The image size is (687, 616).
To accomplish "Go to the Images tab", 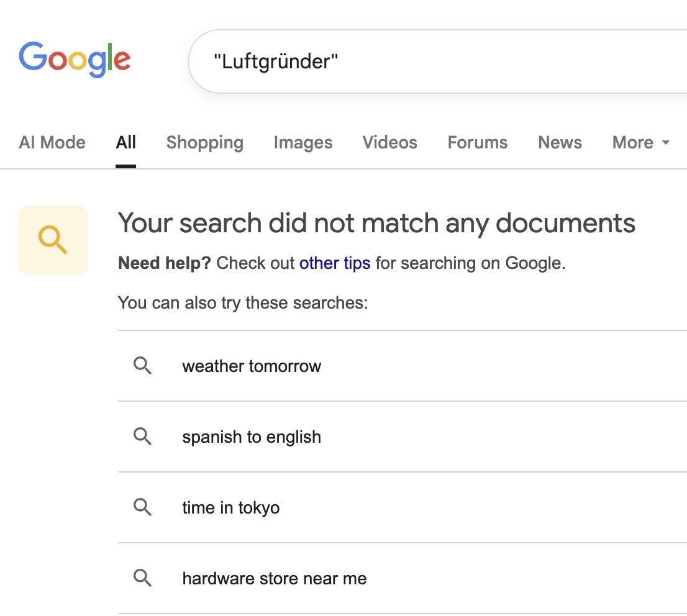I will click(x=303, y=142).
